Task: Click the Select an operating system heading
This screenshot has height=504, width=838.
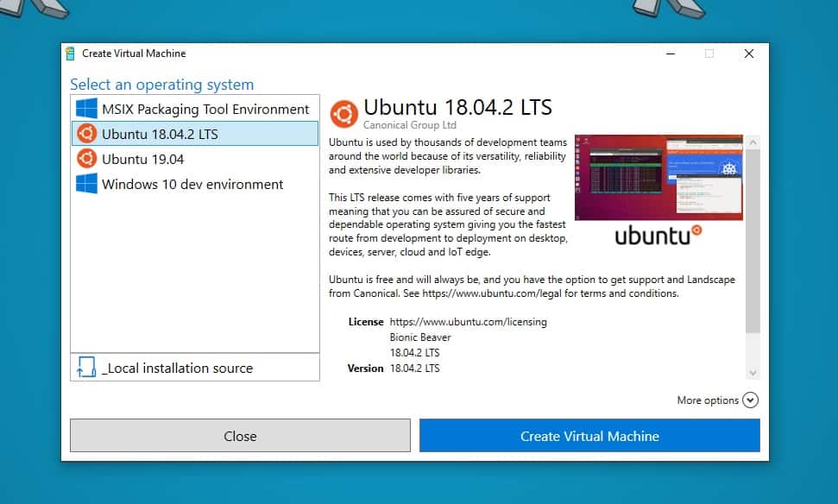Action: (x=162, y=85)
